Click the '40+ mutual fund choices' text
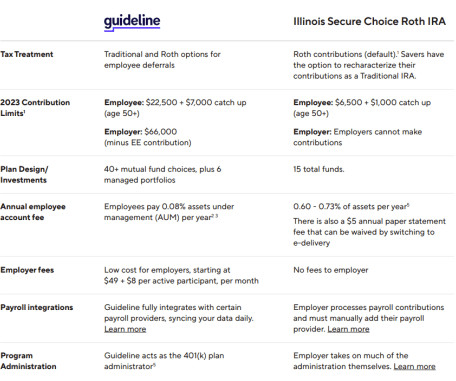The height and width of the screenshot is (381, 456). [x=163, y=175]
